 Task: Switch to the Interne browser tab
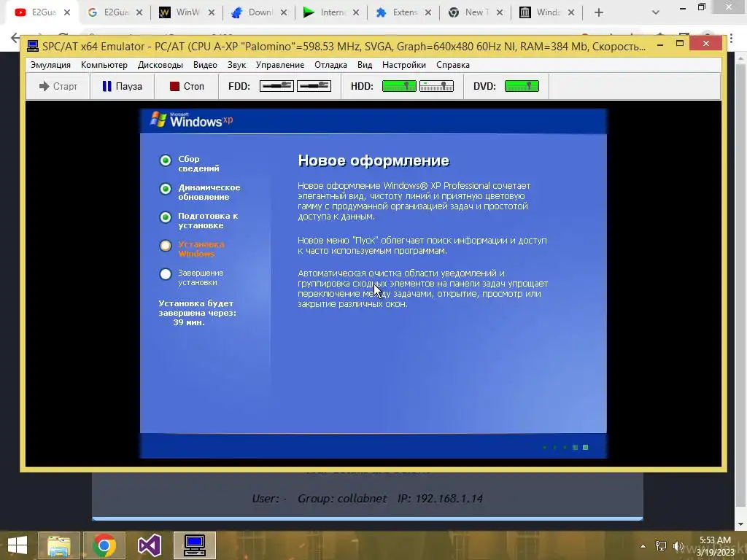point(331,12)
